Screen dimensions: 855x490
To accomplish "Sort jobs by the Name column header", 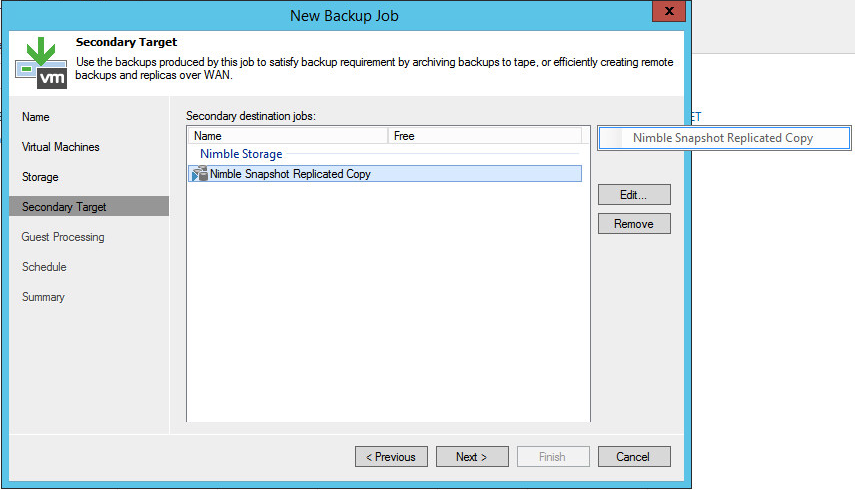I will (x=288, y=136).
